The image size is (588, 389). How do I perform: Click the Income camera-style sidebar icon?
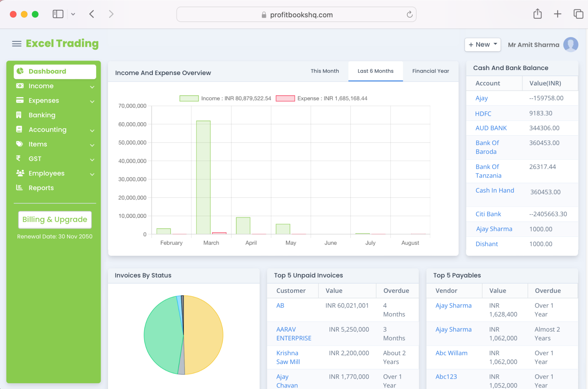20,86
